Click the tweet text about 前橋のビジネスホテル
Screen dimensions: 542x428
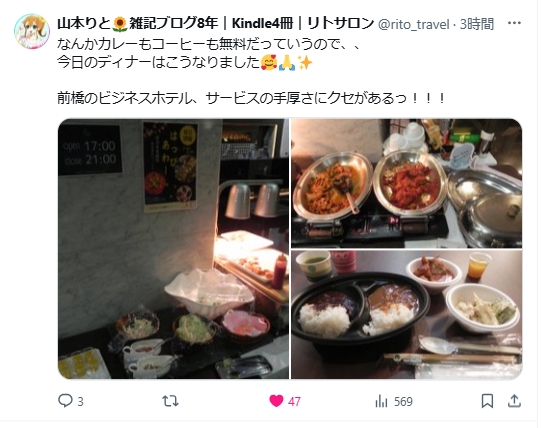[x=251, y=99]
